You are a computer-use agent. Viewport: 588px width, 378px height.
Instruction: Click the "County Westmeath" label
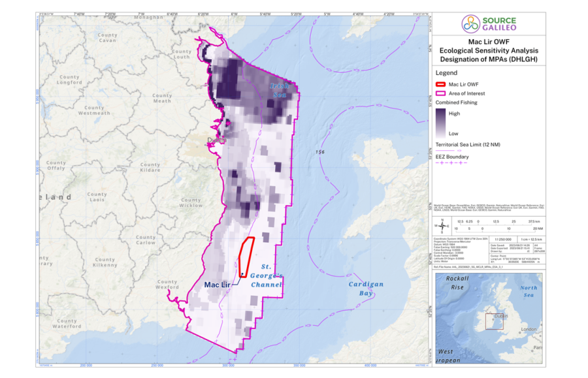pos(94,110)
